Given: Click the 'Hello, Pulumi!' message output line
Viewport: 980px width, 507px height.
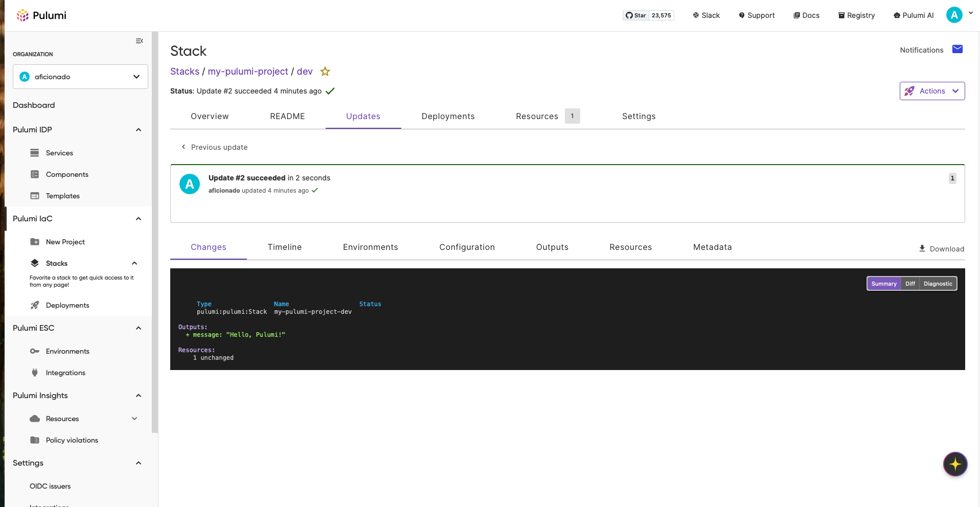Looking at the screenshot, I should click(236, 335).
